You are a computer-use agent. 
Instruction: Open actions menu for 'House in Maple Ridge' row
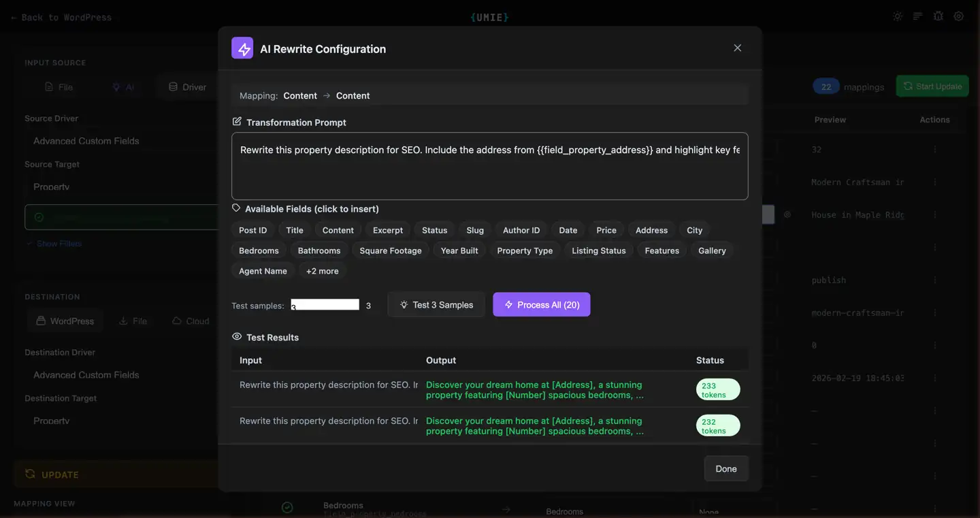(934, 214)
